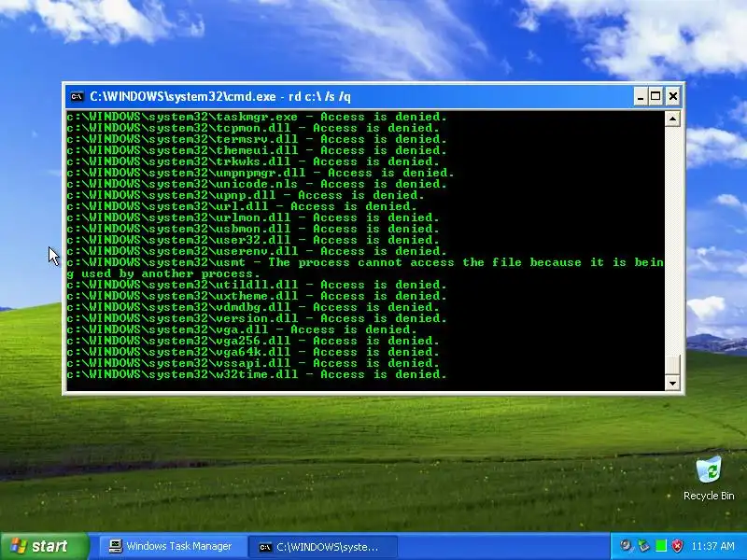The height and width of the screenshot is (560, 747).
Task: Click the url.dll output line
Action: pyautogui.click(x=242, y=206)
